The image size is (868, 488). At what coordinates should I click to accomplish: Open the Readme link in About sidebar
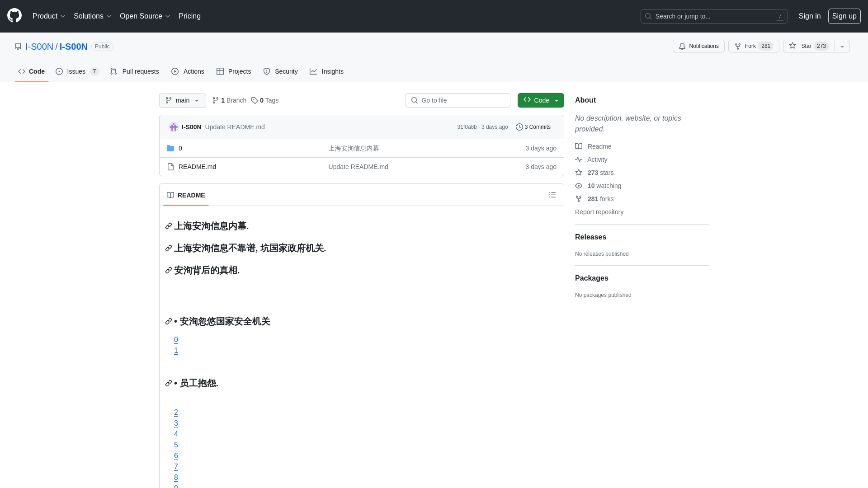[593, 146]
